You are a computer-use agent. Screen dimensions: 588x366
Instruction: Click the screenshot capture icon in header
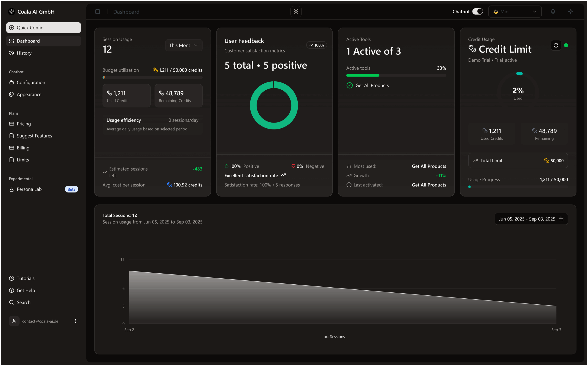[296, 12]
